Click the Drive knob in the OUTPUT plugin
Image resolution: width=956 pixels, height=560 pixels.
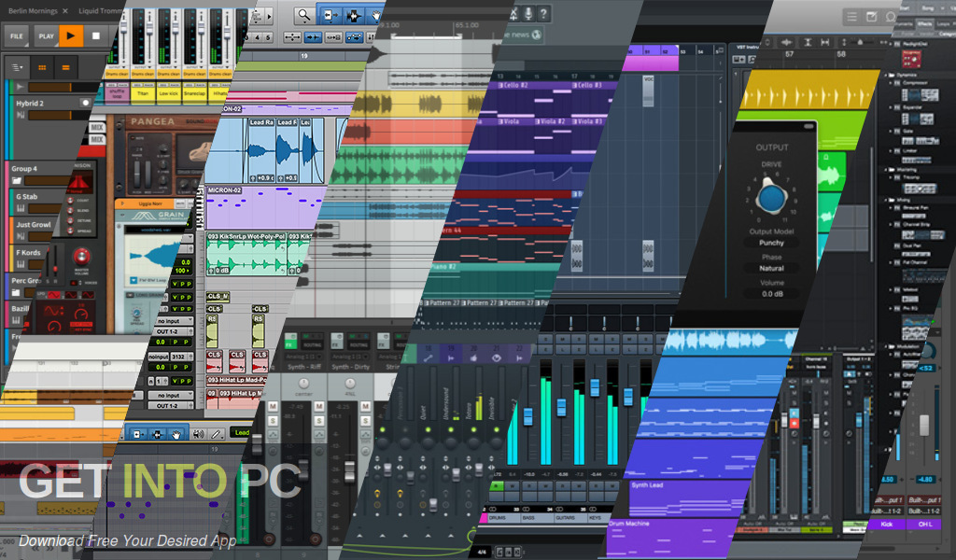[771, 197]
